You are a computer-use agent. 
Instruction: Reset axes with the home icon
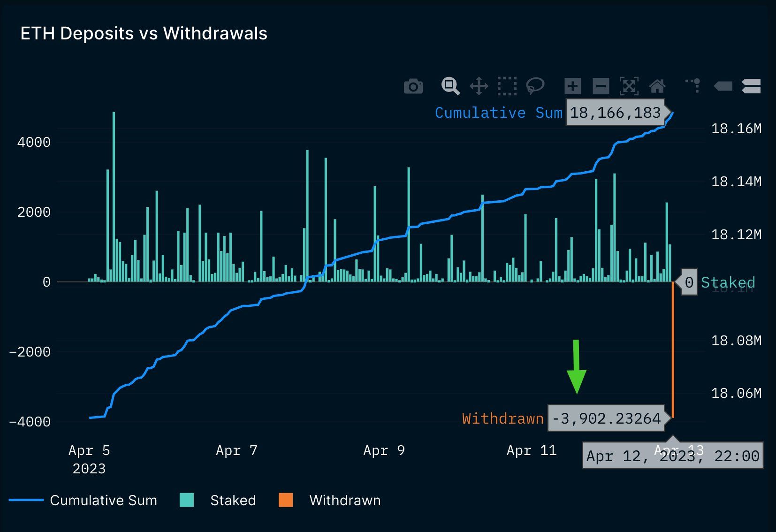click(657, 86)
